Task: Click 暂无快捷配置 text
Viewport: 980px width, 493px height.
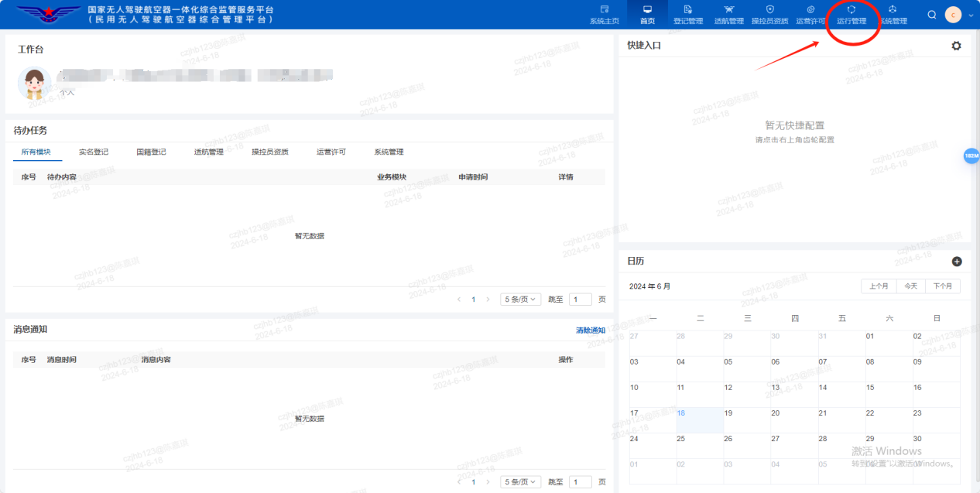Action: [x=795, y=125]
